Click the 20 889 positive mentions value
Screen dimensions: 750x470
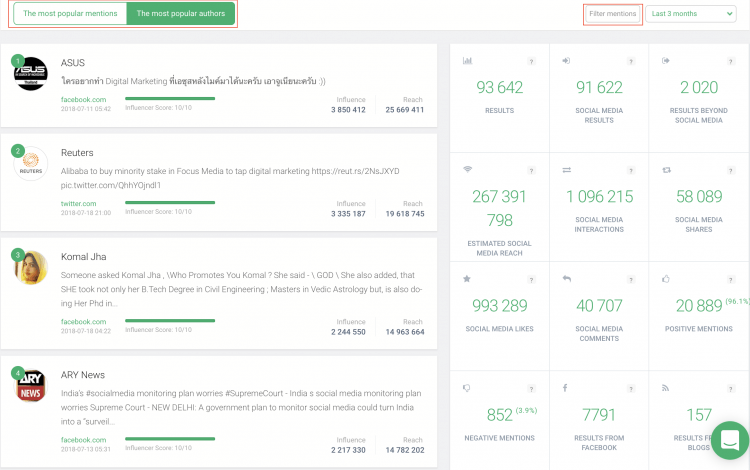coord(699,306)
